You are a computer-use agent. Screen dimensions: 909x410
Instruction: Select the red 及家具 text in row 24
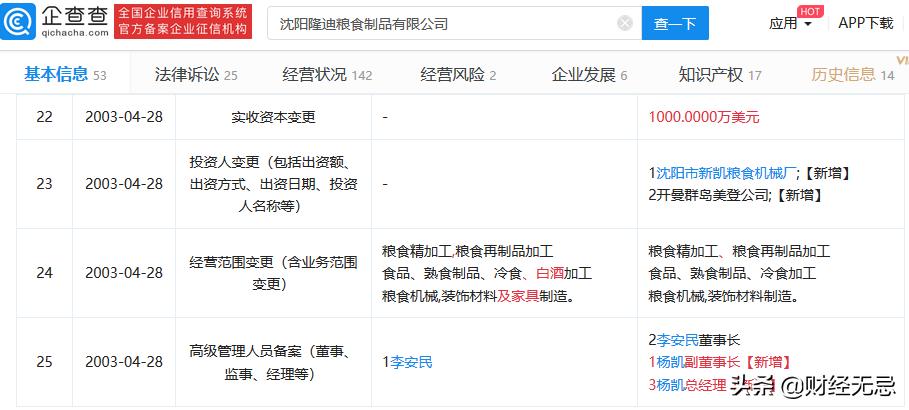pos(518,296)
